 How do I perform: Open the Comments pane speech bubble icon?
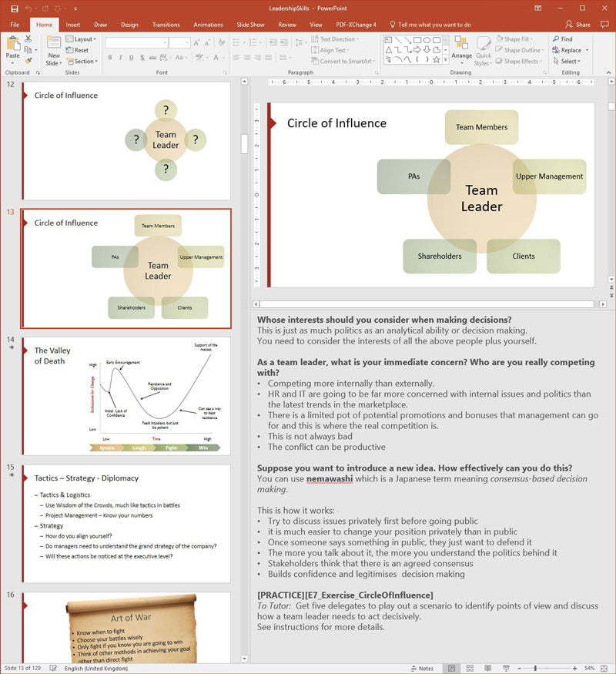(x=604, y=25)
